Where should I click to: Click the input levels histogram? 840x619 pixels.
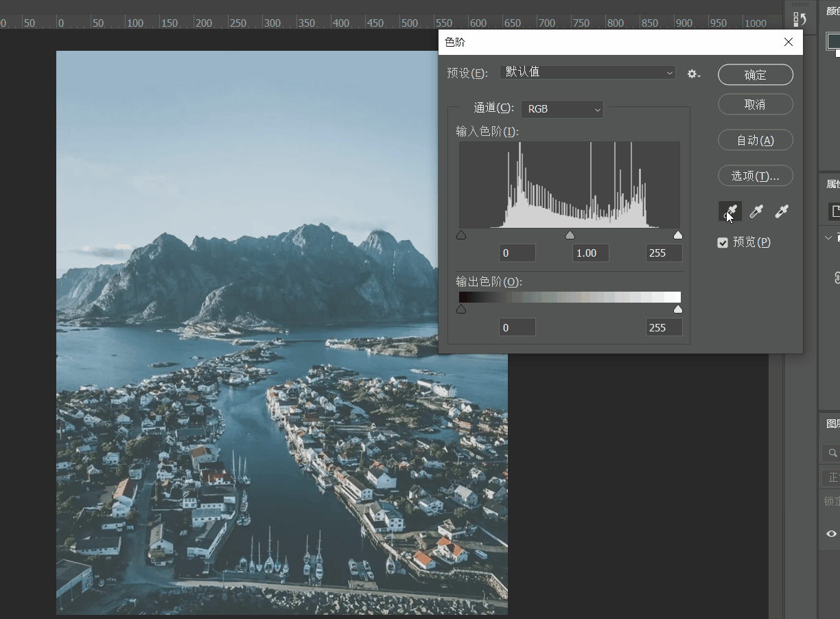tap(570, 185)
